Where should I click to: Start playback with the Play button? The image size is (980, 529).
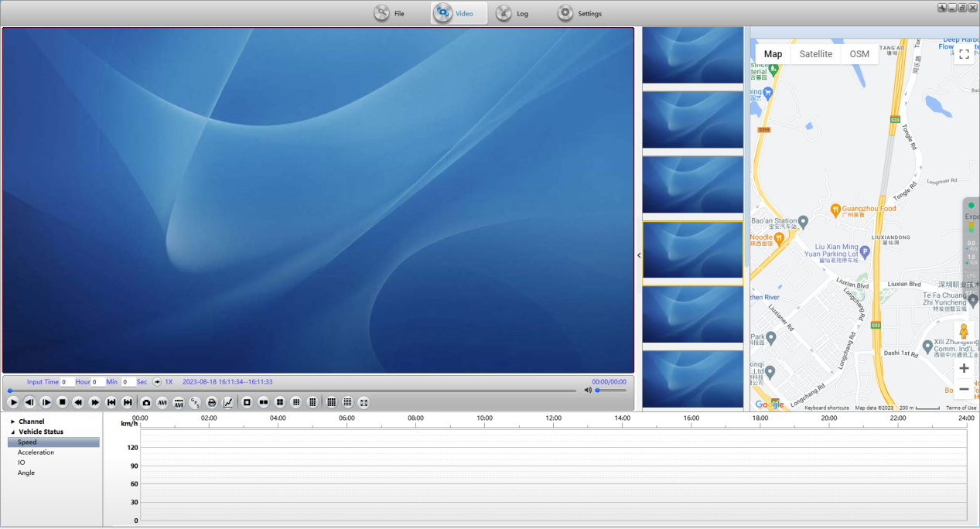tap(13, 402)
